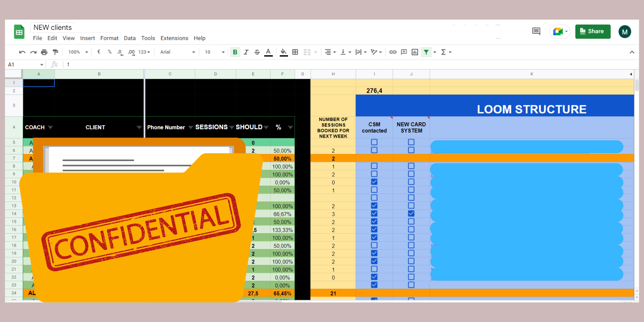The width and height of the screenshot is (644, 322).
Task: Click the Redo icon
Action: tap(33, 52)
